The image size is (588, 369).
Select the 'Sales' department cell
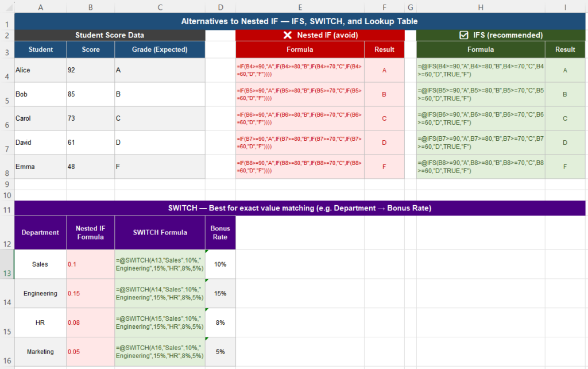[41, 264]
